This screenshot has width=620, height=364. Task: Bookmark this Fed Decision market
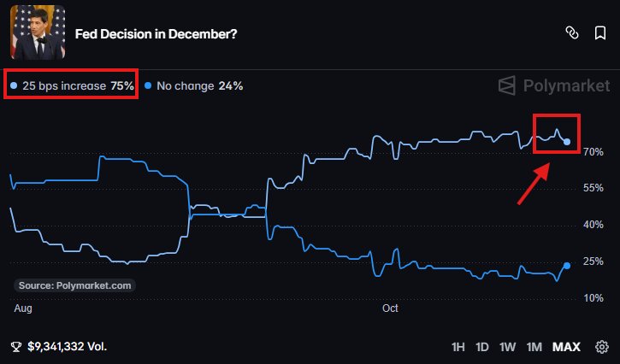click(599, 32)
